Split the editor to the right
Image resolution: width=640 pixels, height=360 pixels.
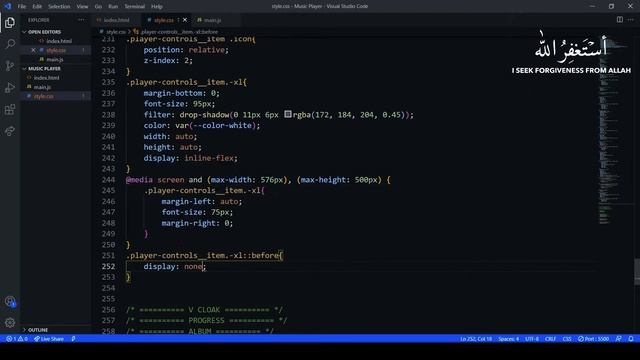pyautogui.click(x=620, y=20)
